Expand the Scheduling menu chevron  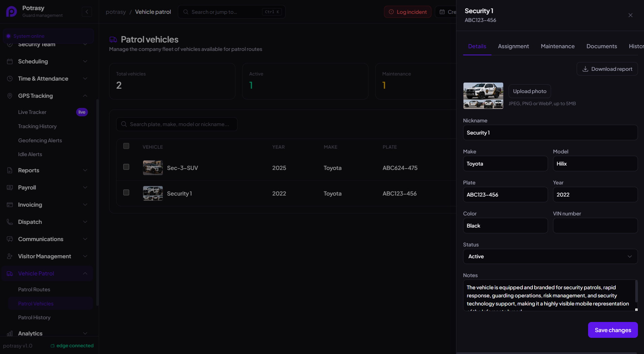click(85, 61)
